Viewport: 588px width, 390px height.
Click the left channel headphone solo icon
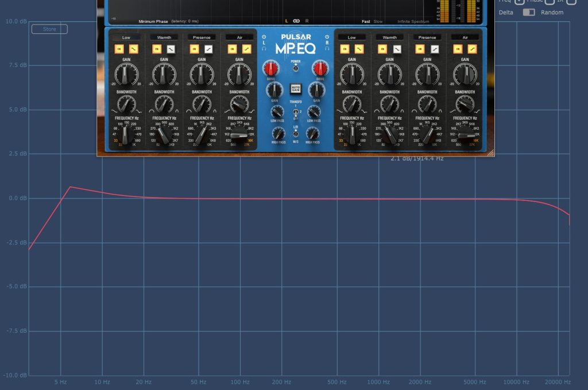tap(264, 49)
